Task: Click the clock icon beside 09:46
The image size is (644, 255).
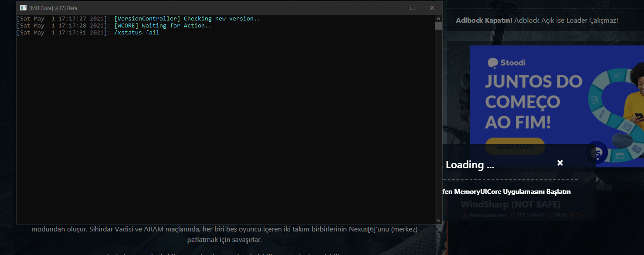Action: coord(551,215)
